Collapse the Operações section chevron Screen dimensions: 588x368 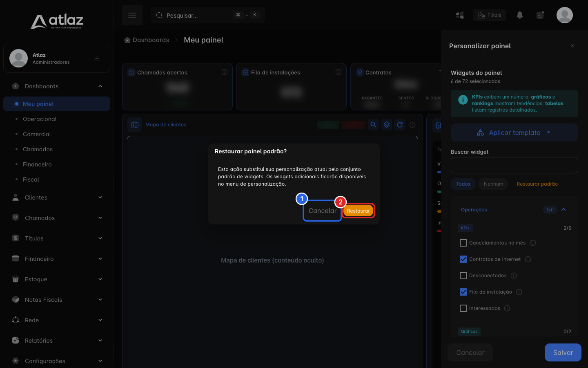tap(563, 210)
